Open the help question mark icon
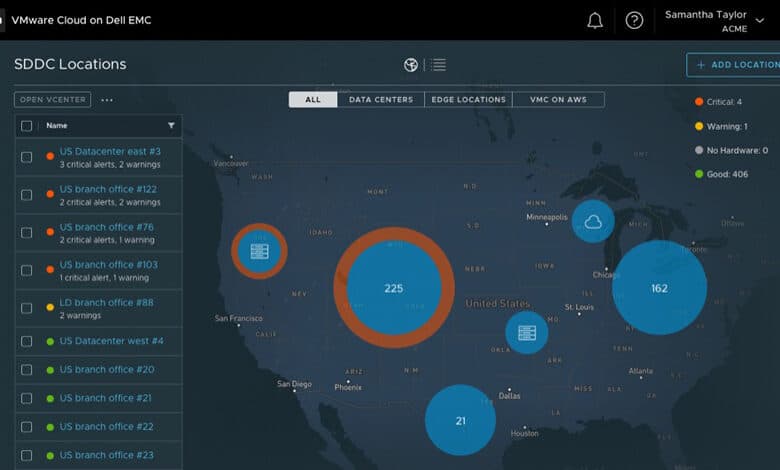This screenshot has height=470, width=780. click(x=634, y=20)
